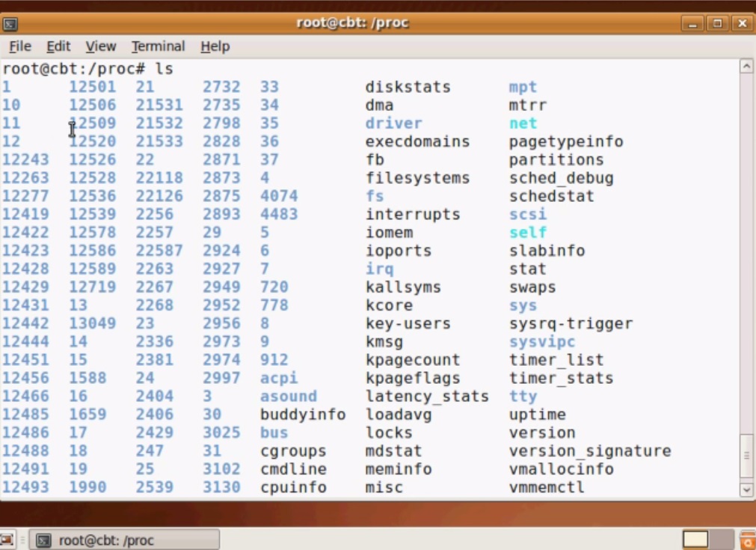Image resolution: width=756 pixels, height=550 pixels.
Task: Click the scrollbar up arrow
Action: pyautogui.click(x=746, y=67)
